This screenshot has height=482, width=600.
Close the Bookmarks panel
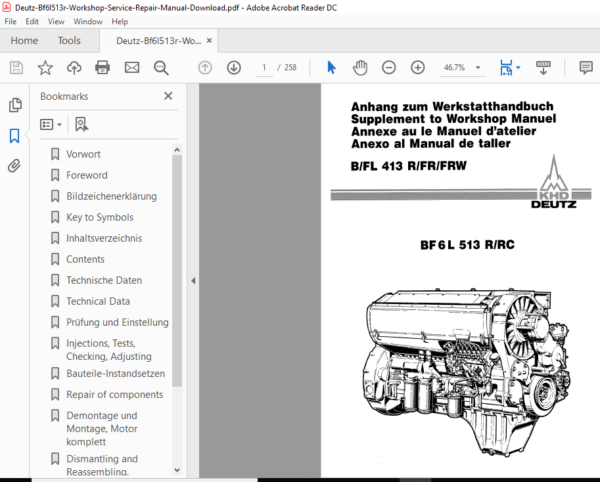click(168, 96)
